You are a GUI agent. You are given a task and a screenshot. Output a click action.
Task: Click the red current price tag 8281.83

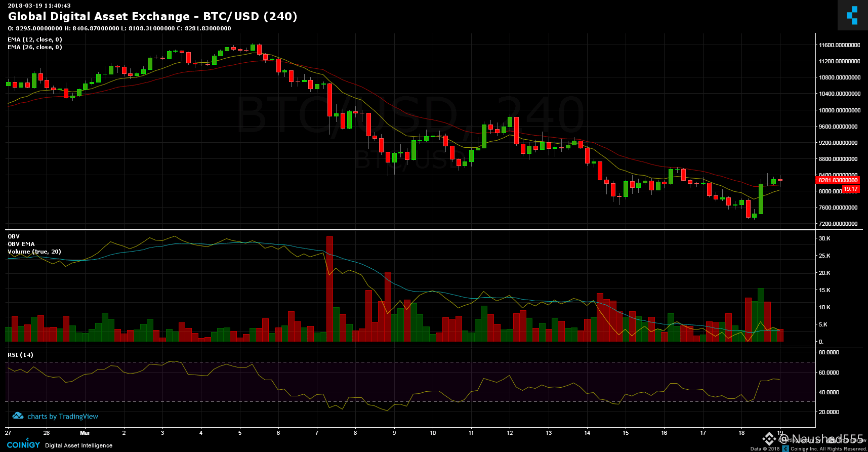pyautogui.click(x=838, y=180)
